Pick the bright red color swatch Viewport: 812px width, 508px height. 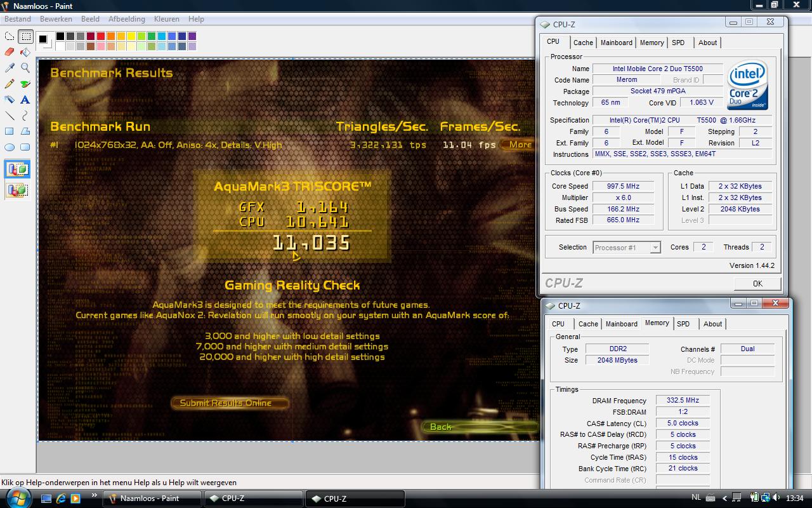point(101,36)
